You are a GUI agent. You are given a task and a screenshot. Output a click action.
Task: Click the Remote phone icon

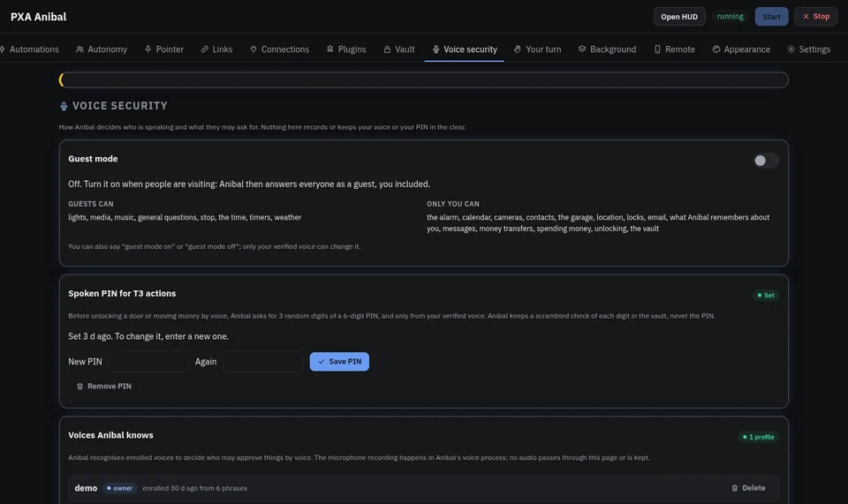pyautogui.click(x=657, y=49)
